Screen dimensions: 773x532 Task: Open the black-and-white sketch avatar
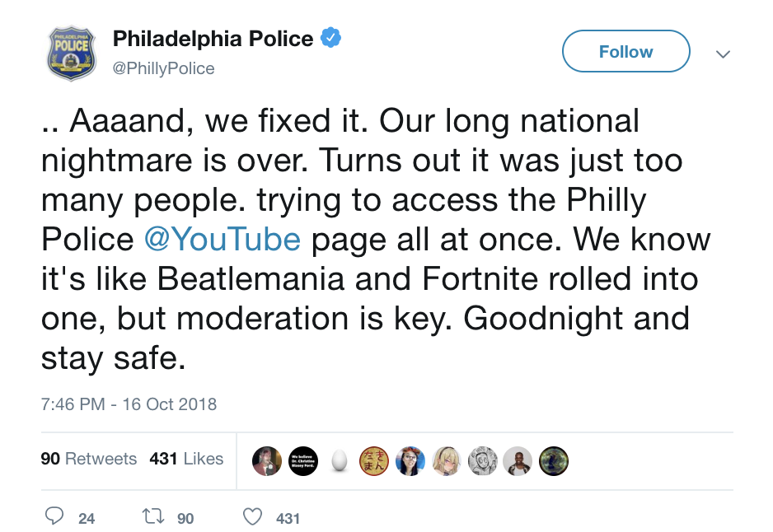coord(482,462)
